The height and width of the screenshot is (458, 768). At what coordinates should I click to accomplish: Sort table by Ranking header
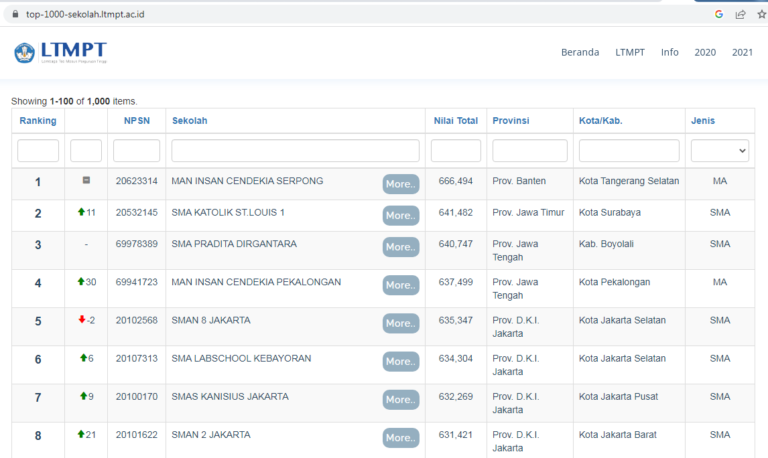click(x=38, y=121)
